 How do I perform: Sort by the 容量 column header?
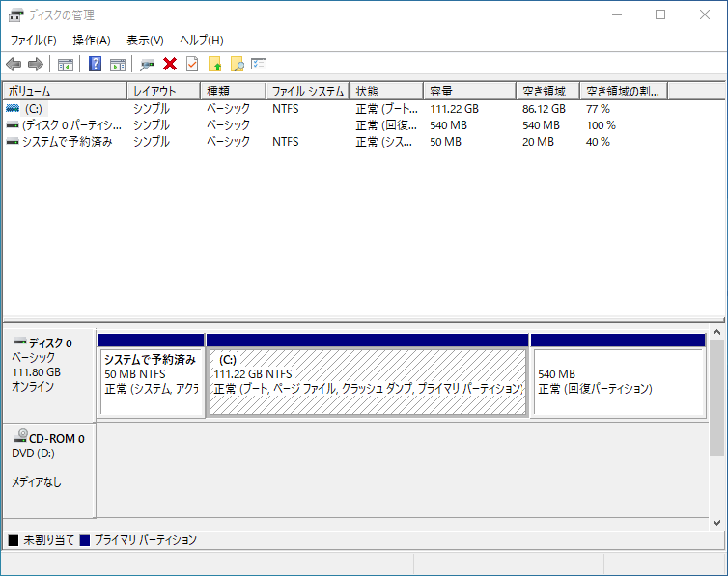pyautogui.click(x=470, y=91)
